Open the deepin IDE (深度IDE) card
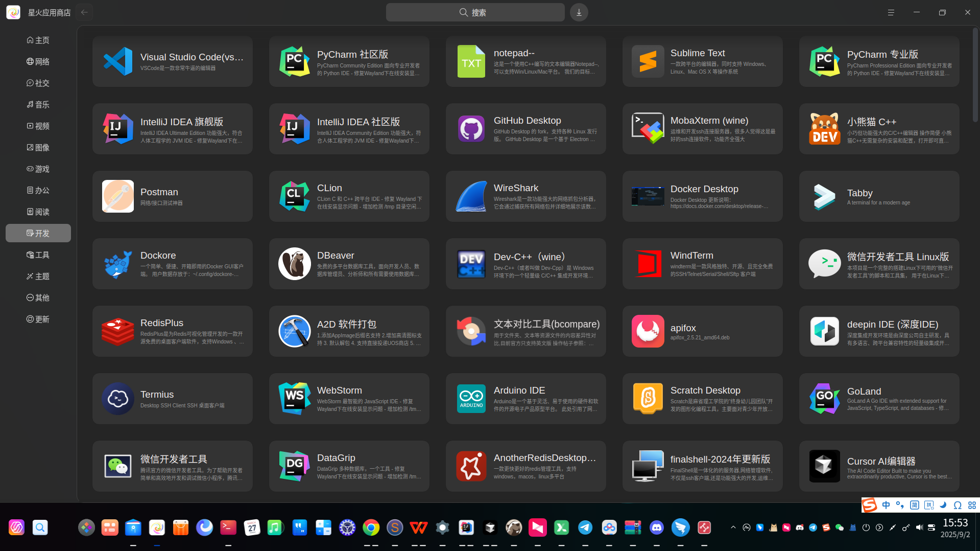Image resolution: width=980 pixels, height=551 pixels. [879, 331]
